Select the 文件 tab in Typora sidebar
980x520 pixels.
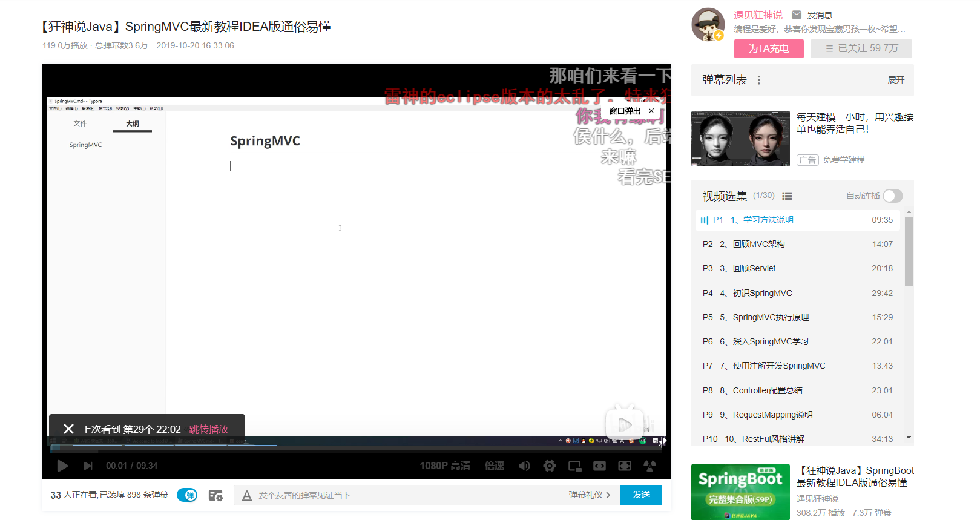(x=80, y=123)
